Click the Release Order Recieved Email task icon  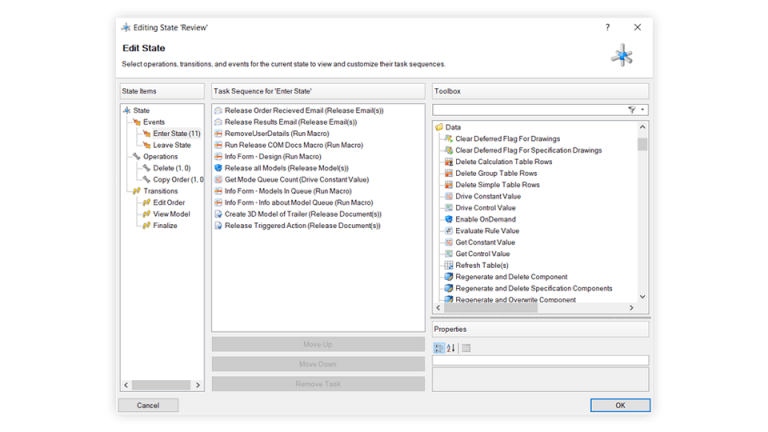pos(219,110)
